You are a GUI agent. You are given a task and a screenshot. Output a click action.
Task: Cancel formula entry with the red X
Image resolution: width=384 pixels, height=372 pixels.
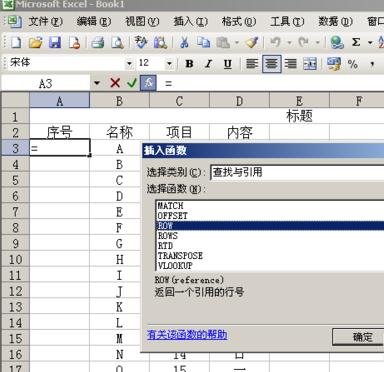coord(115,83)
